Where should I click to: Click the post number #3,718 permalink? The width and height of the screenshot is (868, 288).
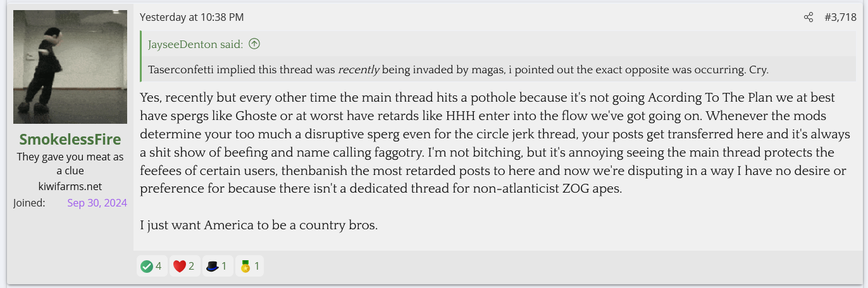pyautogui.click(x=840, y=18)
